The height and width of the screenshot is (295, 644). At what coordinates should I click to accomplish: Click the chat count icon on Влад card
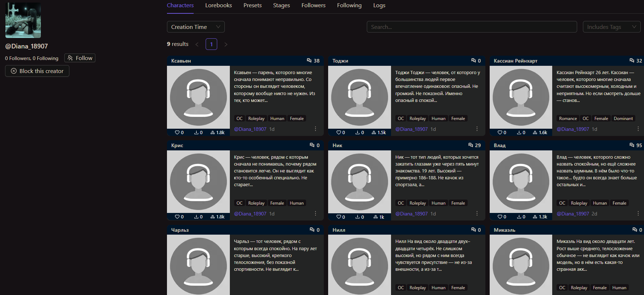click(x=632, y=145)
